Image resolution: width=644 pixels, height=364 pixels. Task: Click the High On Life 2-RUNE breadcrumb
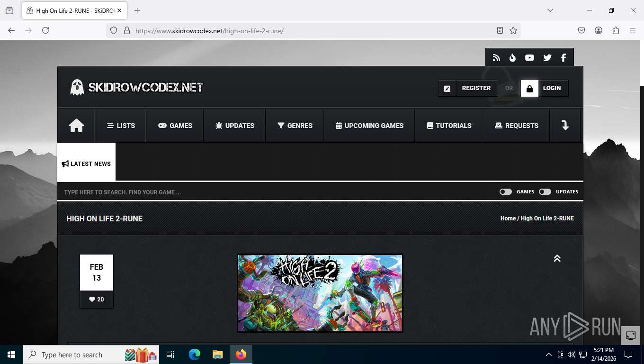click(547, 218)
